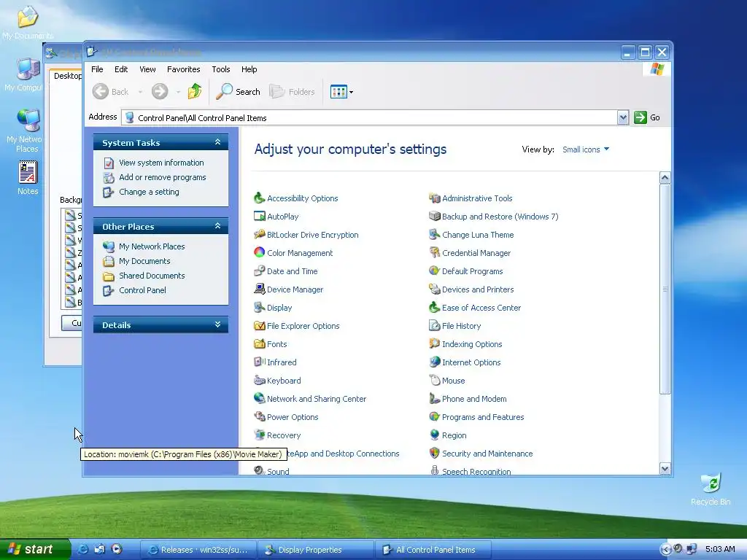The height and width of the screenshot is (560, 747).
Task: Open the Tools menu
Action: point(220,69)
